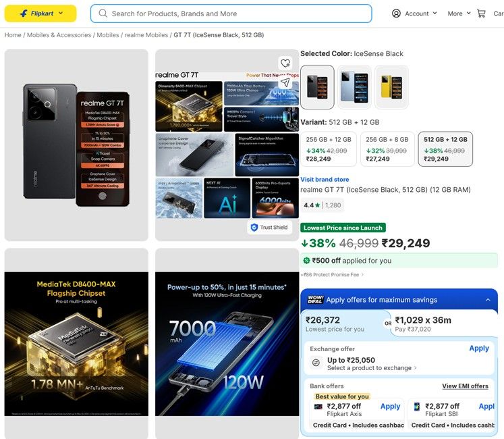Open the Flipkart logo dropdown
The height and width of the screenshot is (439, 504).
pyautogui.click(x=40, y=14)
